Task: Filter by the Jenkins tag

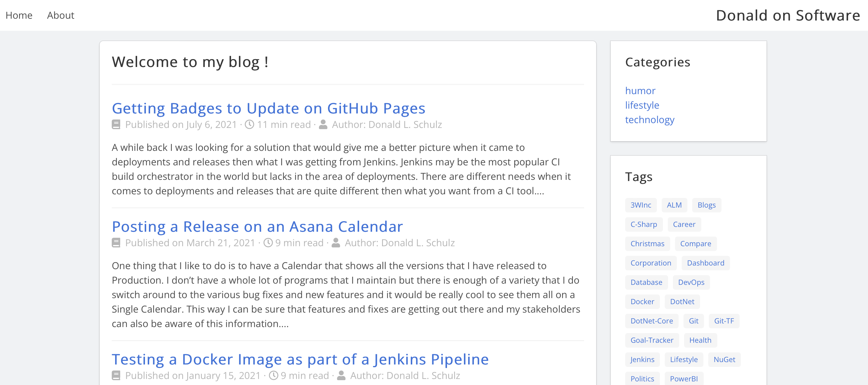Action: (x=642, y=359)
